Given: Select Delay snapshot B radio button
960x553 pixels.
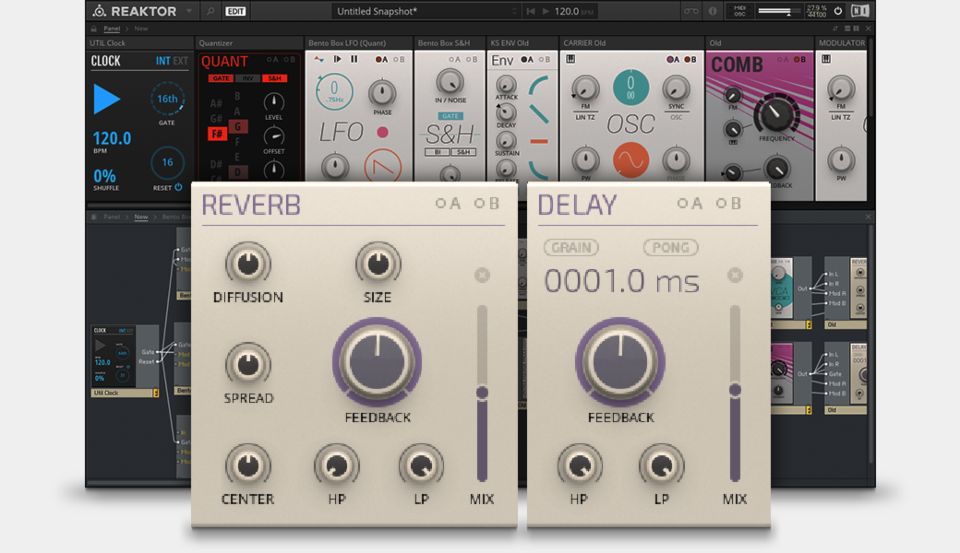Looking at the screenshot, I should (729, 204).
